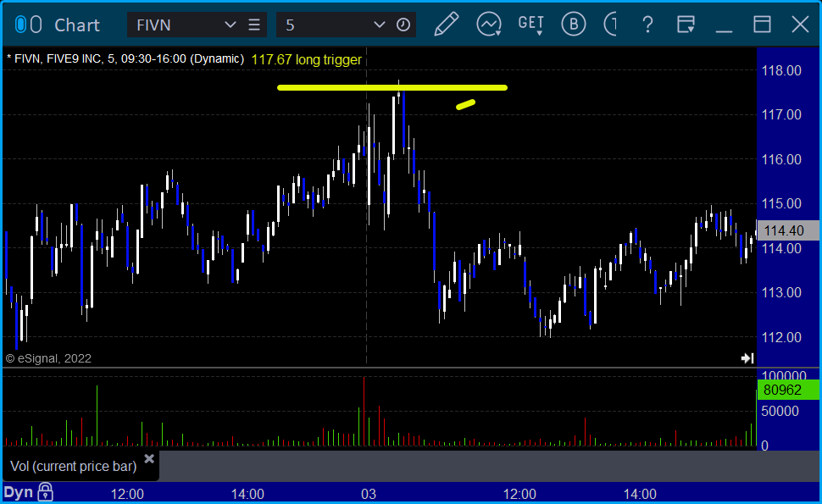Open the window layout dropdown icon
The height and width of the screenshot is (504, 822).
[x=686, y=25]
